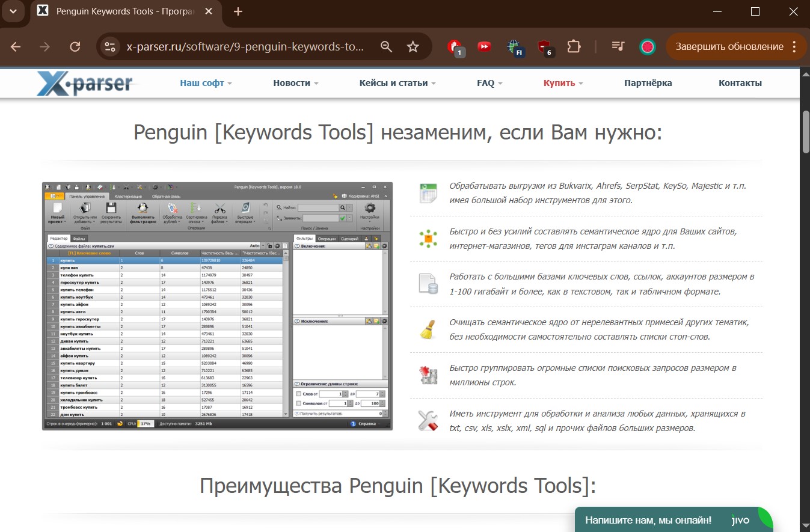Click the Порезка файлов scissors icon
This screenshot has width=810, height=532.
[x=221, y=209]
